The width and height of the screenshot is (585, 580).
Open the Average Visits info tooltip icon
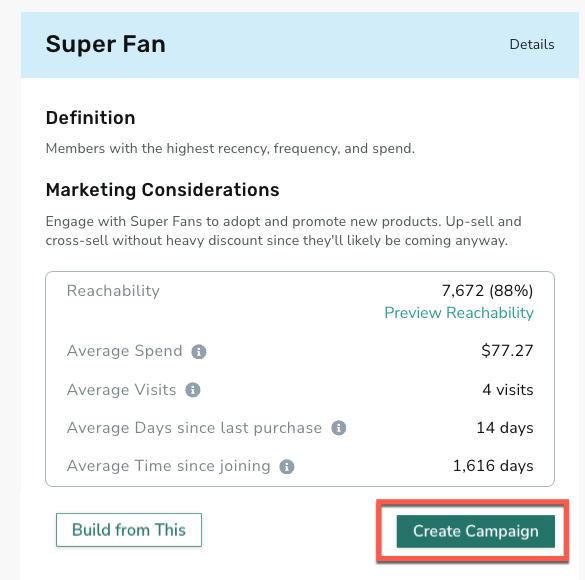[193, 390]
